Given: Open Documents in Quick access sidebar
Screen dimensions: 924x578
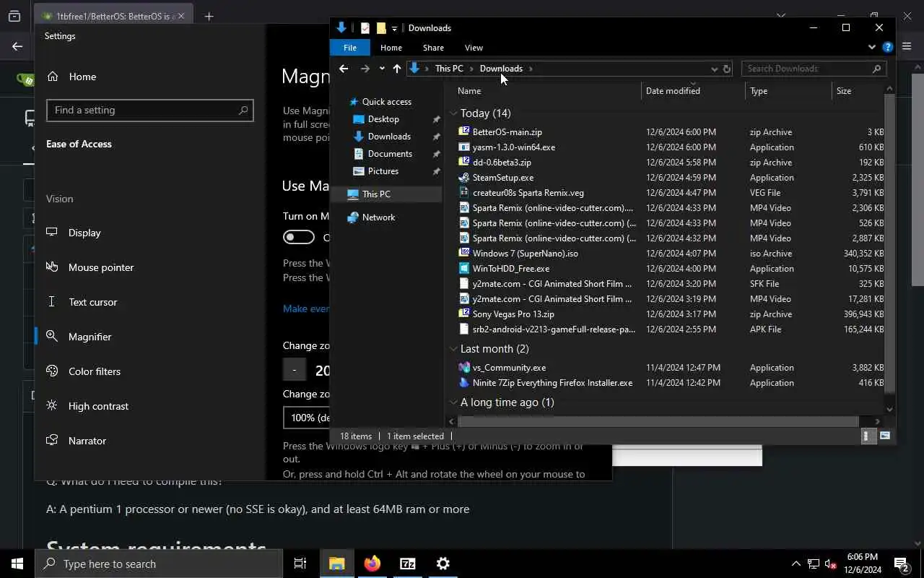Looking at the screenshot, I should click(x=390, y=154).
